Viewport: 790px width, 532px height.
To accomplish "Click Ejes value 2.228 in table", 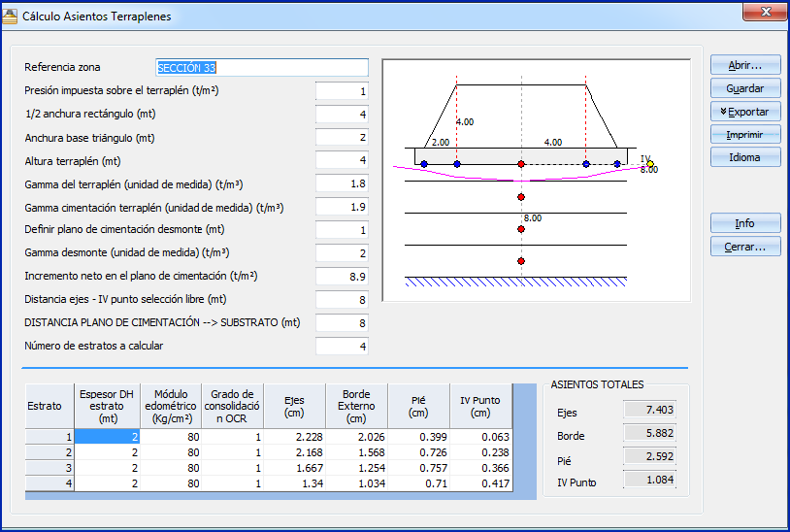I will click(x=294, y=437).
